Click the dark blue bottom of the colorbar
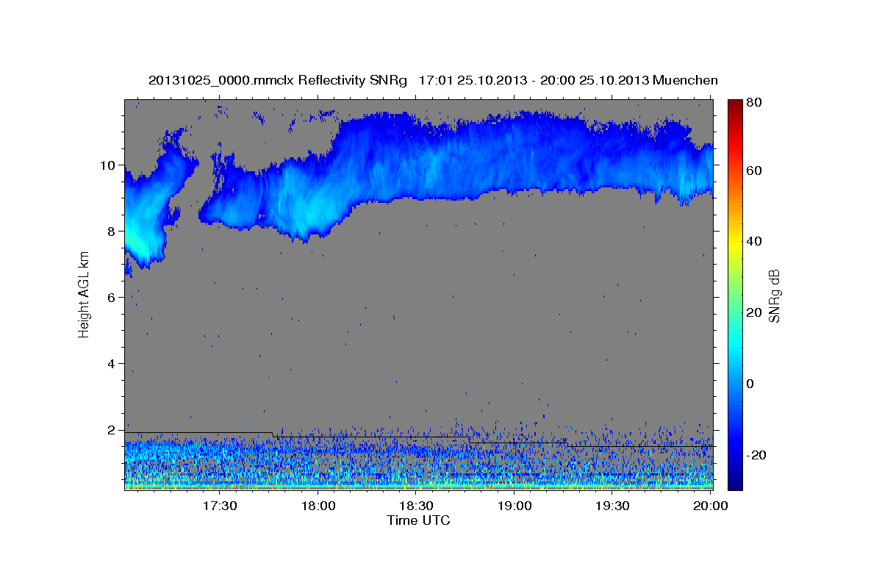Screen dimensions: 882x588 click(735, 481)
